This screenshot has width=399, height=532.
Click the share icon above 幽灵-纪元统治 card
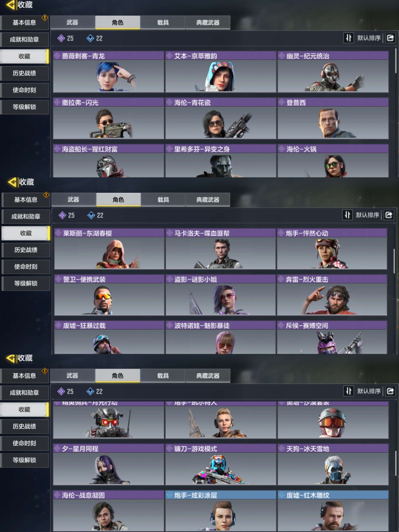(390, 38)
